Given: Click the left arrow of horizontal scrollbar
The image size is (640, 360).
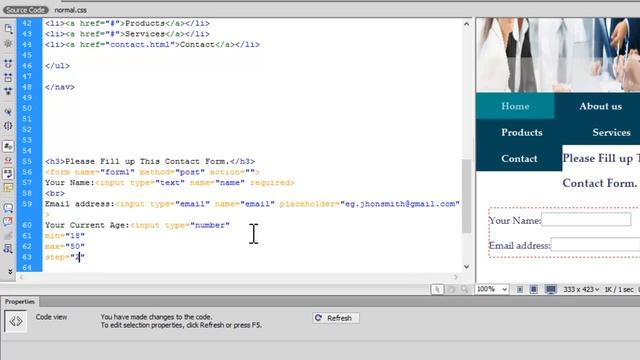Looking at the screenshot, I should [21, 277].
